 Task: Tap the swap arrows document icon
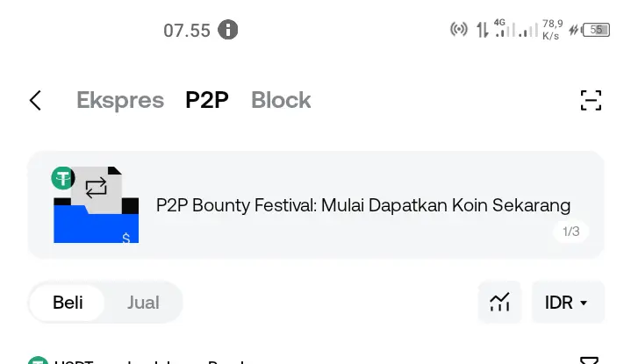point(97,189)
